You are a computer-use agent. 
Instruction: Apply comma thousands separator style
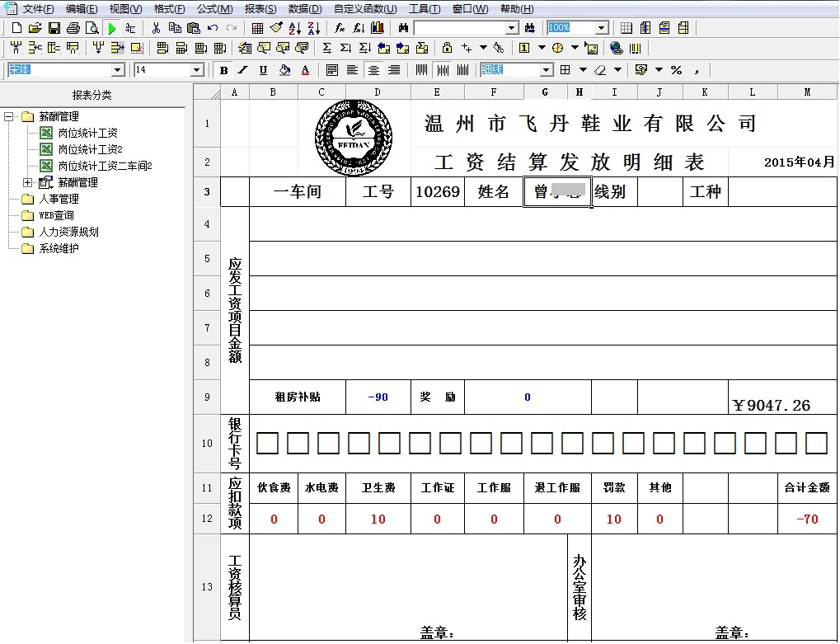tap(697, 70)
